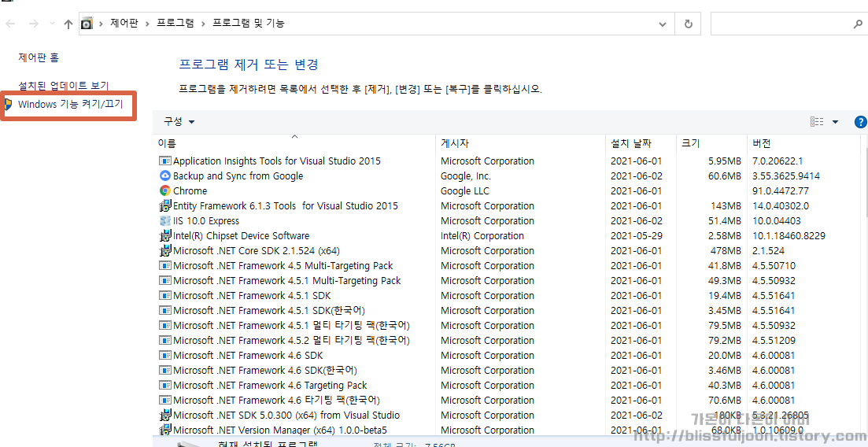
Task: Open Windows 기능 켜기/끄기 link
Action: coord(71,104)
